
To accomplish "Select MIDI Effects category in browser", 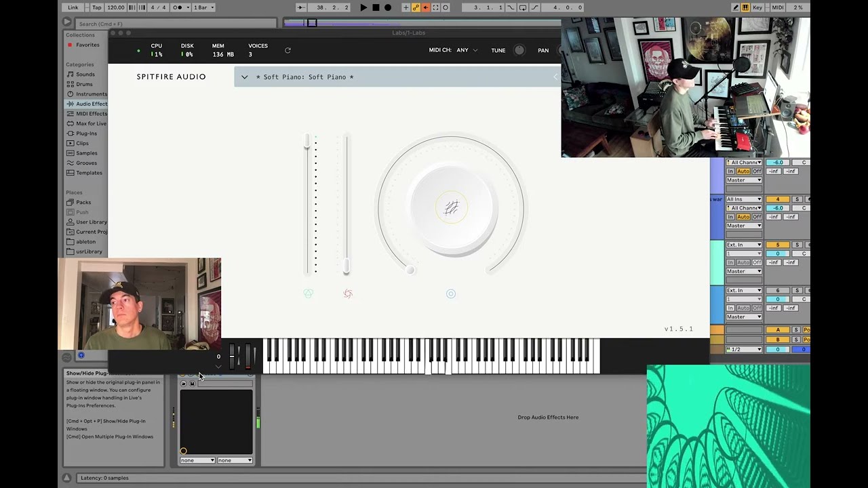I will tap(91, 114).
